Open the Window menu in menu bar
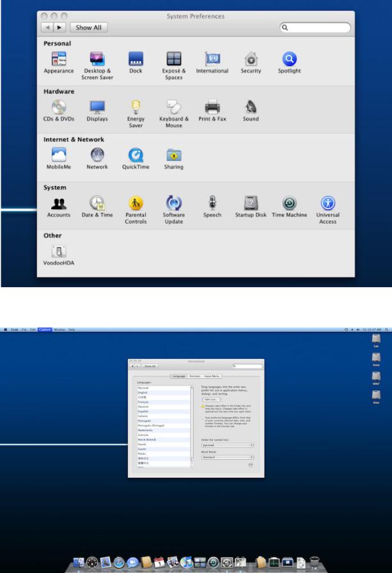This screenshot has width=392, height=573. (x=59, y=329)
